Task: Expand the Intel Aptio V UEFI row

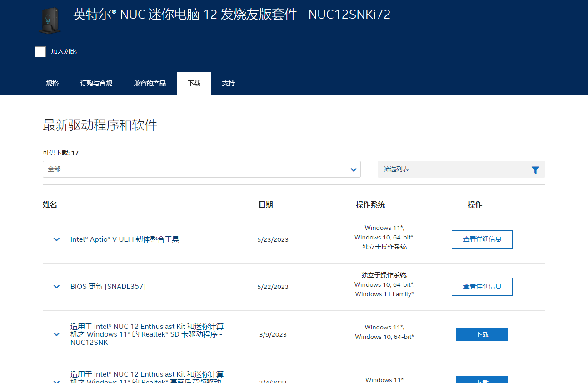Action: [56, 239]
